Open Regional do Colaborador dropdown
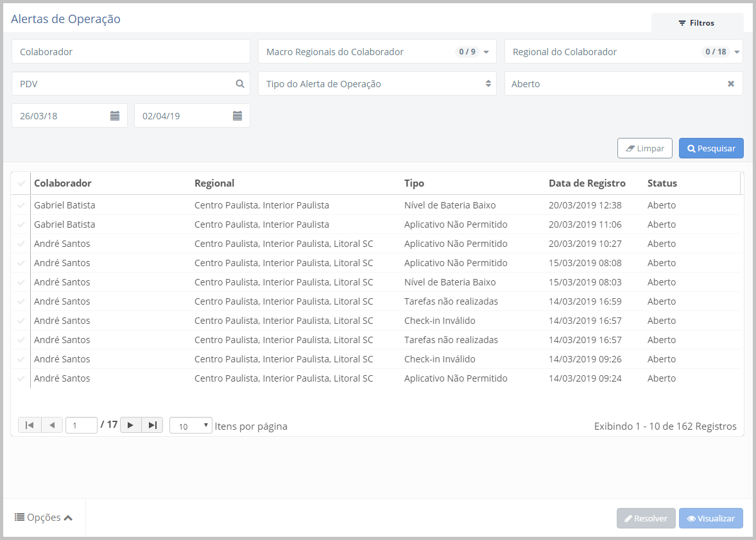The image size is (756, 540). click(737, 52)
